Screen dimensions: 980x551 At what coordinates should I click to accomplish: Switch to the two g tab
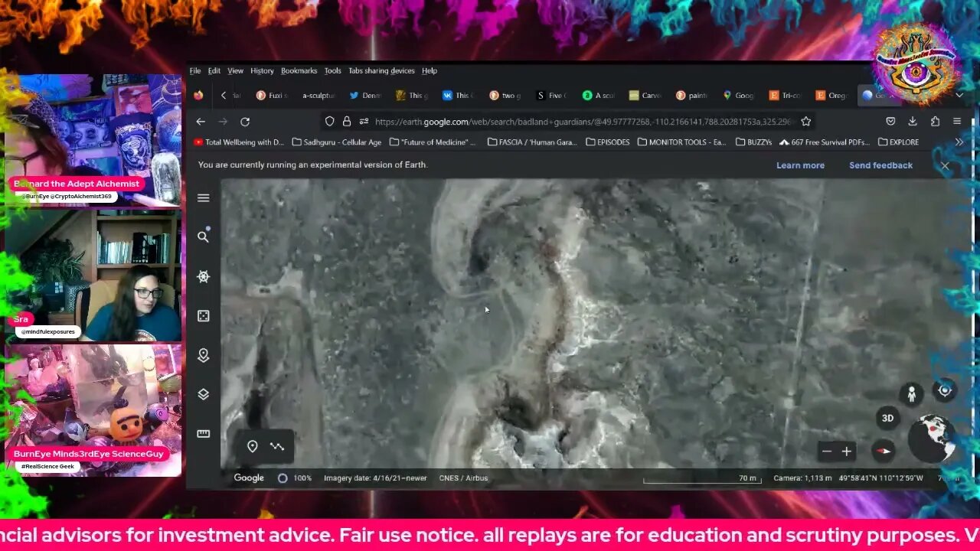click(x=506, y=96)
